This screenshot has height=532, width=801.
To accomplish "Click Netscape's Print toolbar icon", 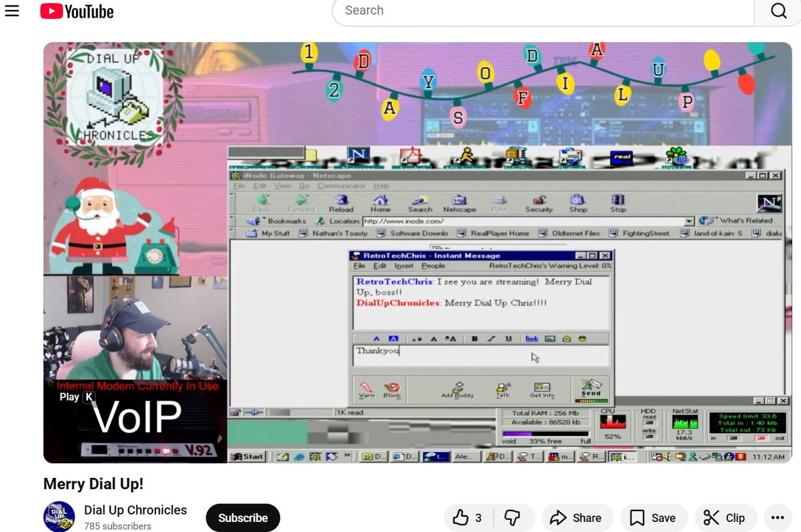I will click(x=499, y=203).
